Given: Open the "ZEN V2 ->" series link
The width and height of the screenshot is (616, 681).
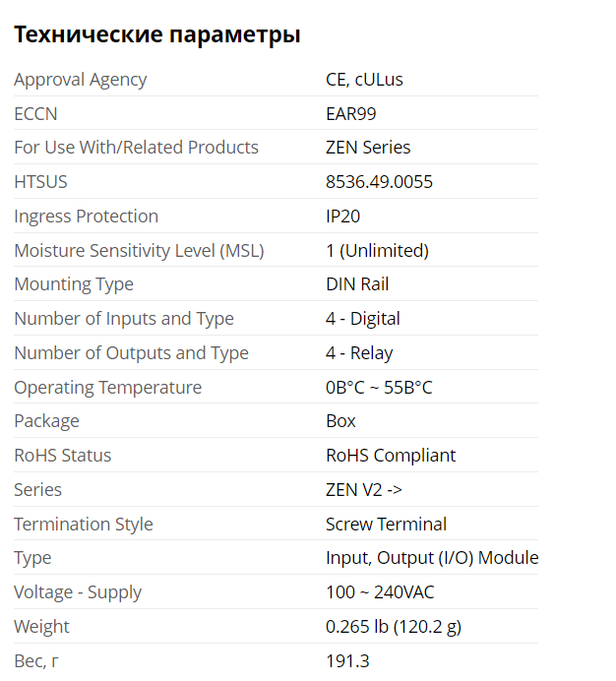Looking at the screenshot, I should click(x=364, y=490).
